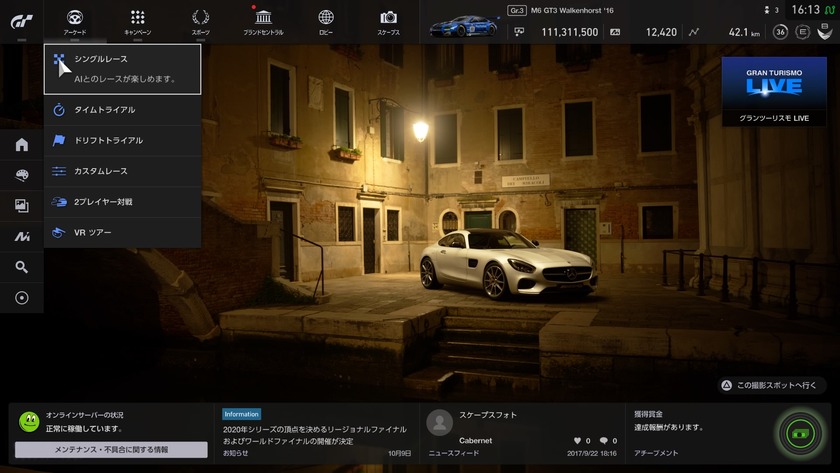
Task: Click the green server status smiley icon
Action: tap(29, 422)
